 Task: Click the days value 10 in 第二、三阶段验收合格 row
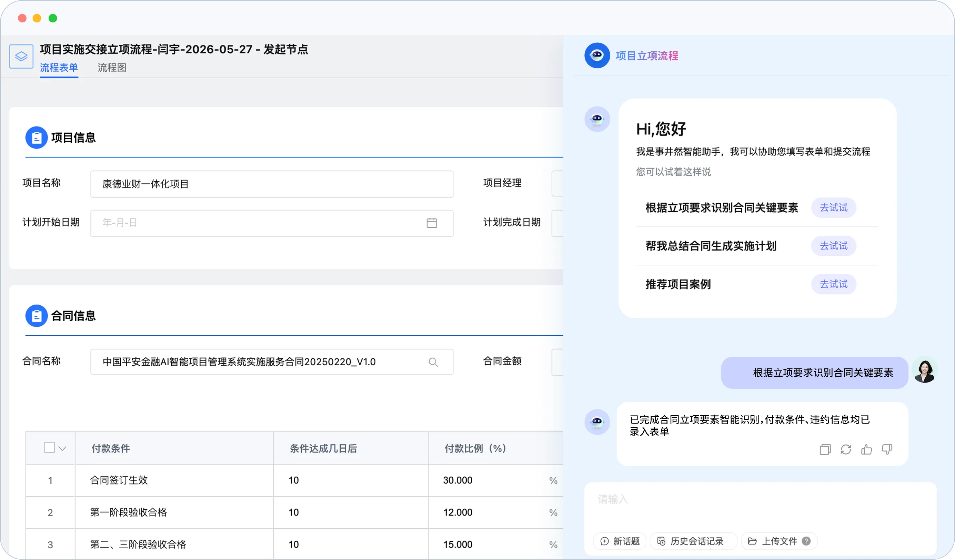pyautogui.click(x=294, y=545)
